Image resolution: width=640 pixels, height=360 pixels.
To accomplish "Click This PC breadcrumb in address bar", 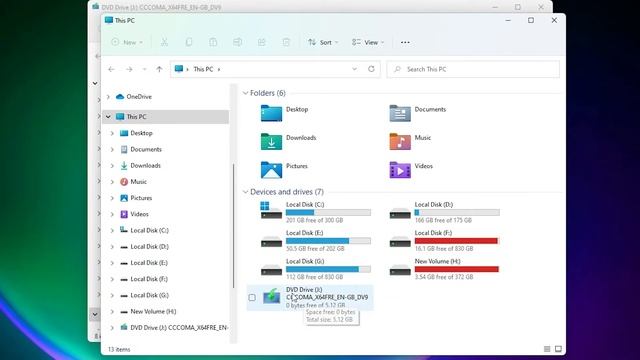I will (x=203, y=69).
